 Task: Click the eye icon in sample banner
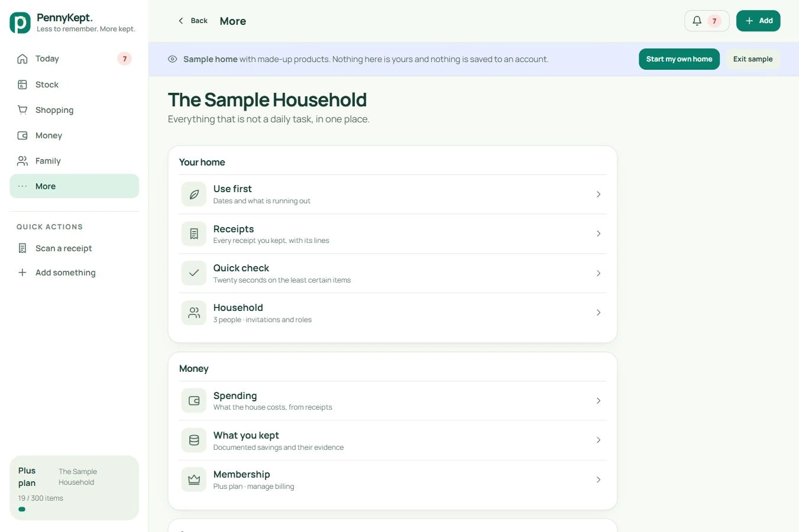coord(173,59)
